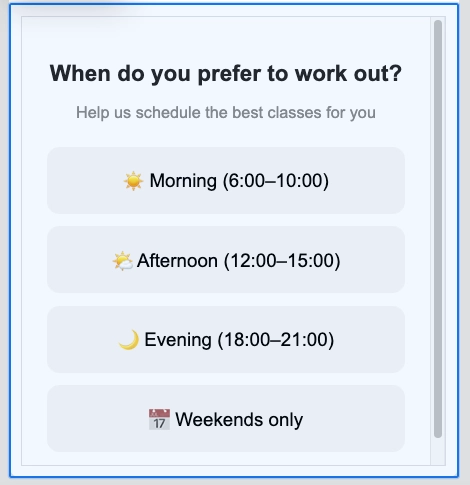Click the "17" date on calendar icon
This screenshot has height=485, width=470.
click(x=159, y=424)
